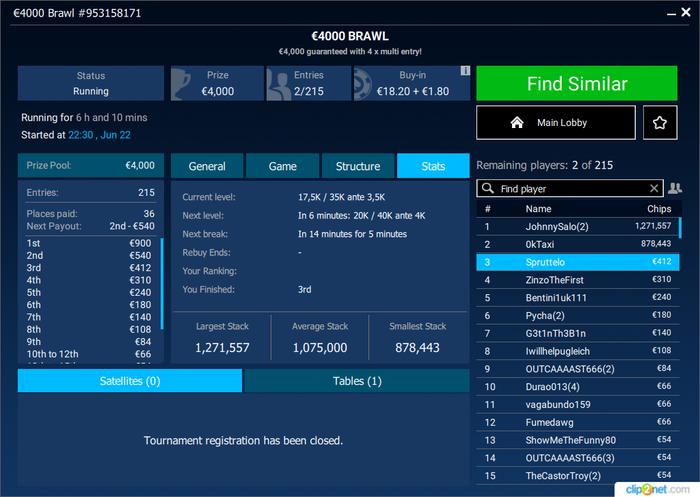Click the Chips column header

(659, 209)
